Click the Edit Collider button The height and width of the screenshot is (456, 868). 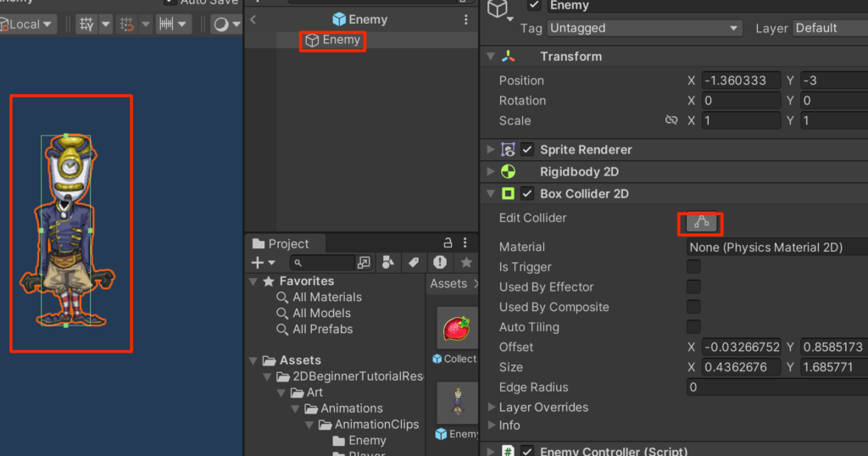click(701, 223)
